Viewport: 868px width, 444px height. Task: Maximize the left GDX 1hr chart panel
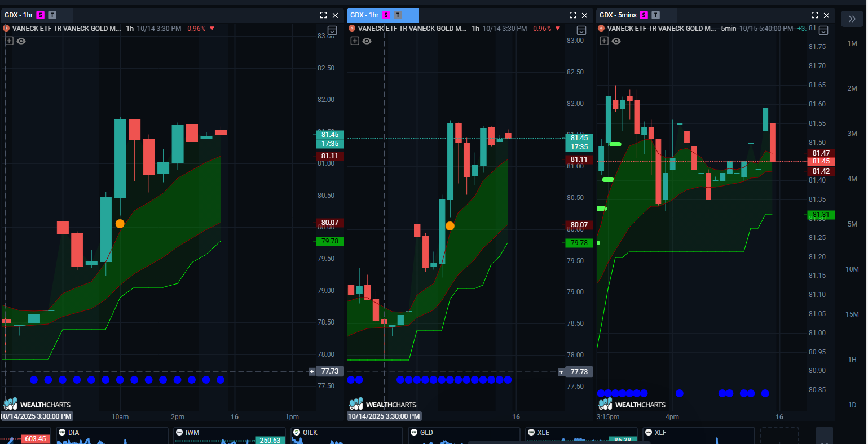pos(323,15)
